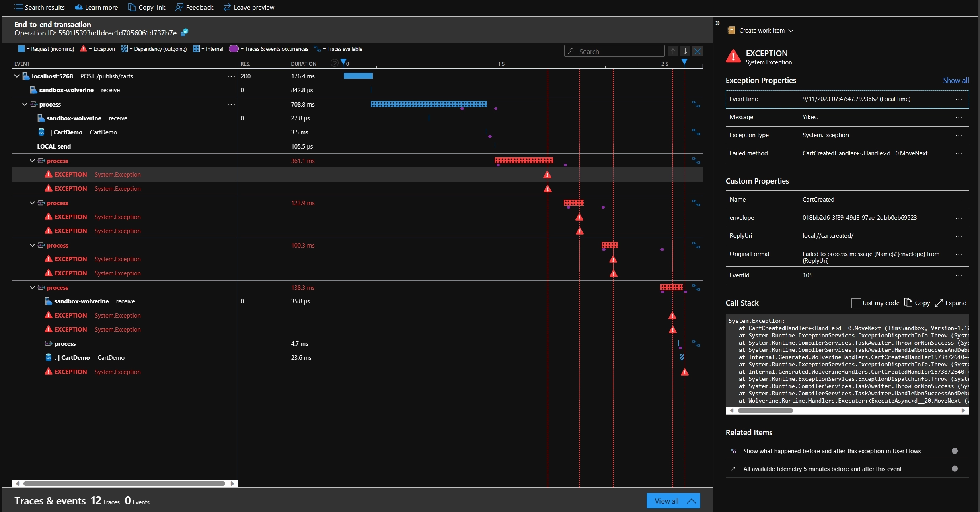Click time reset icon next to Duration
The width and height of the screenshot is (980, 512).
334,63
